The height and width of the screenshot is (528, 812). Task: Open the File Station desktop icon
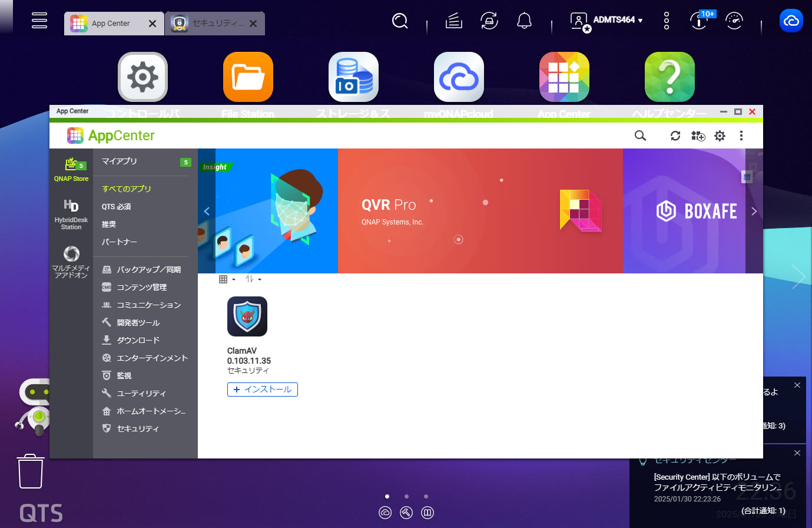(248, 77)
